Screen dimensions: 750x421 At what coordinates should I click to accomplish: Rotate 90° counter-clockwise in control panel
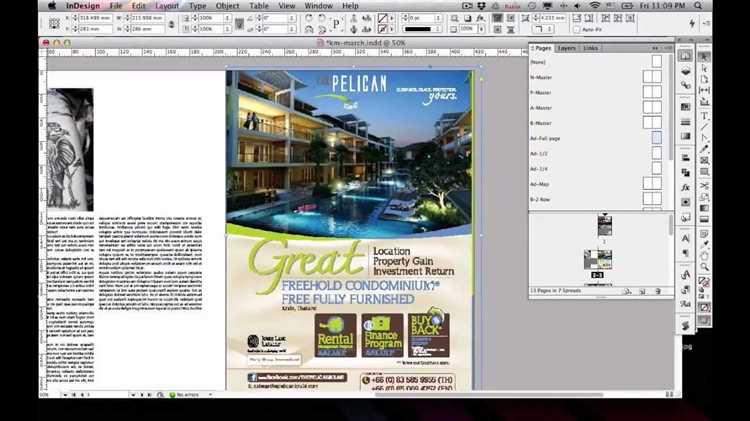[x=321, y=18]
